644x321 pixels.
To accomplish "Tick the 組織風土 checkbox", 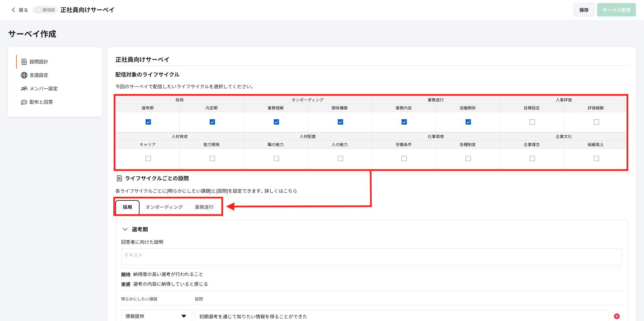I will click(596, 158).
